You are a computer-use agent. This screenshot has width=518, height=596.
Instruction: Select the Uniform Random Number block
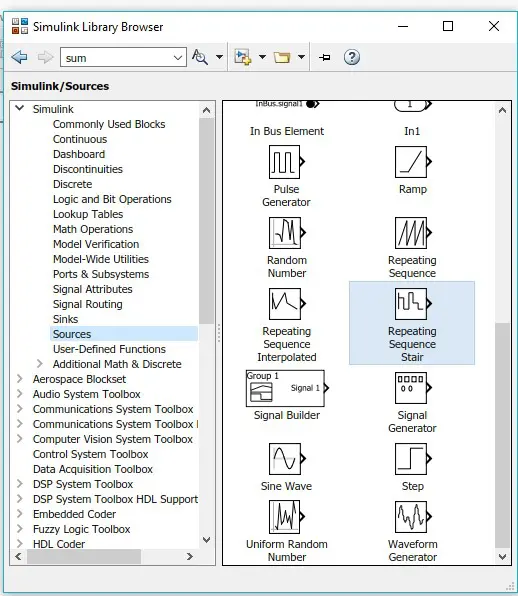(x=286, y=531)
